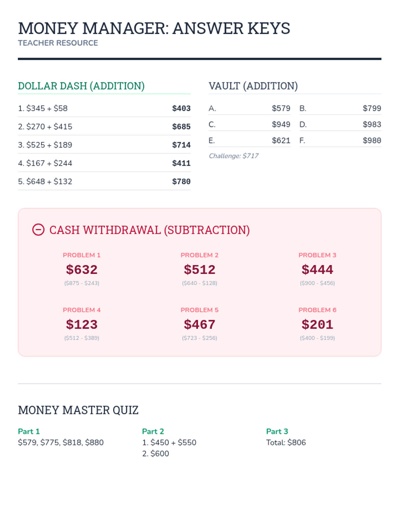Screen dimensions: 399x532
Task: Click the Total: $806 text
Action: [x=286, y=443]
